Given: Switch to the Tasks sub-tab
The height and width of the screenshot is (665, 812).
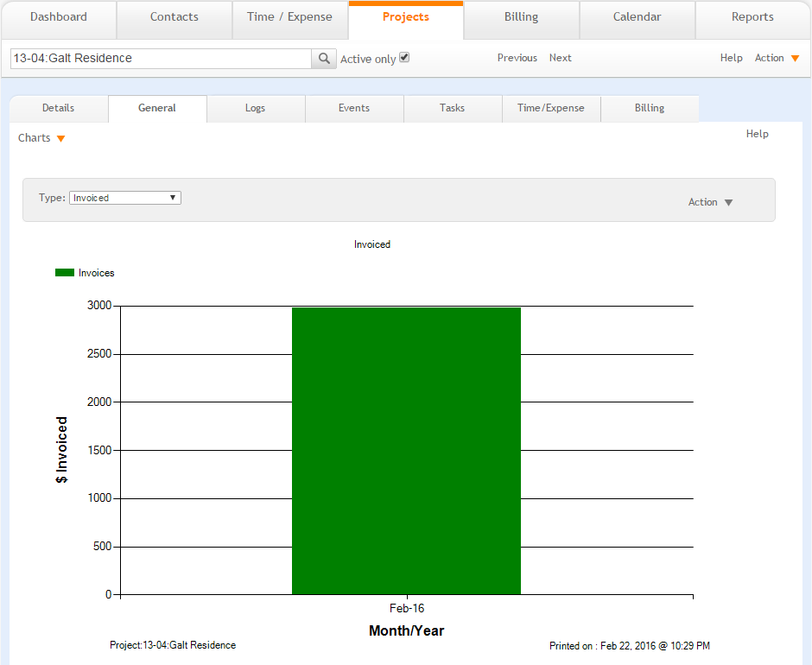Looking at the screenshot, I should pos(452,108).
